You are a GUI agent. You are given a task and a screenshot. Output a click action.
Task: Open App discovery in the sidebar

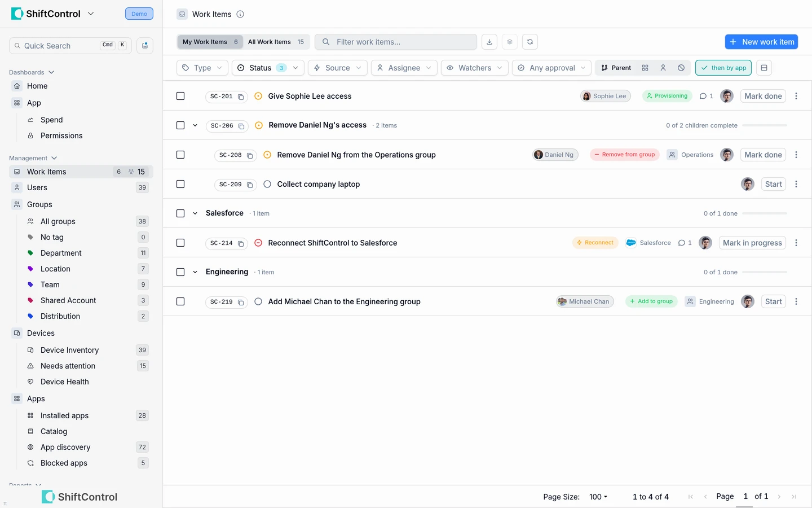click(x=65, y=447)
